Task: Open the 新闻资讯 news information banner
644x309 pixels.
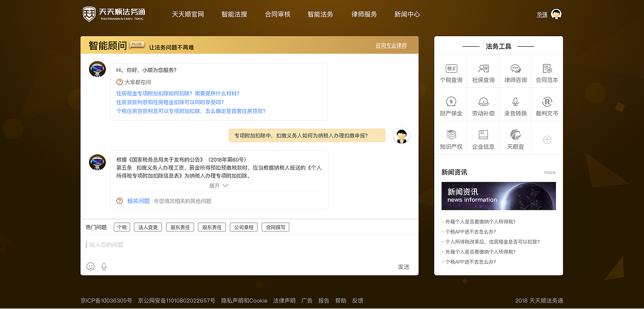Action: coord(499,196)
